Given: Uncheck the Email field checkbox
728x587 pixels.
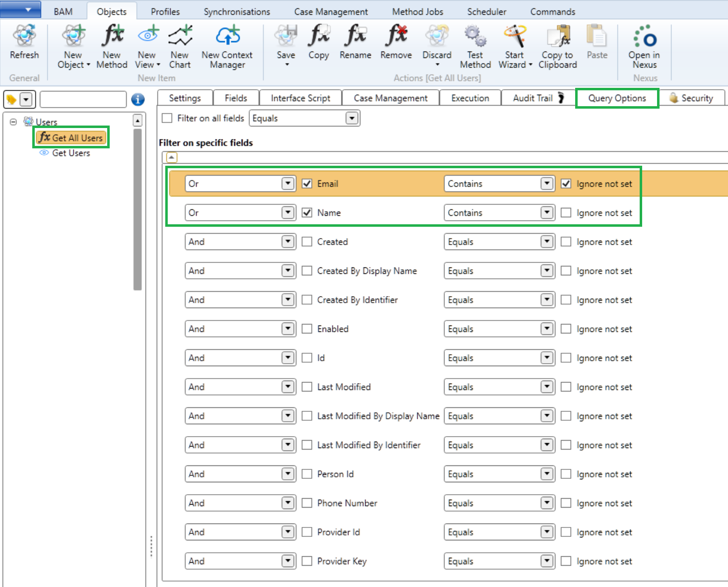Looking at the screenshot, I should (x=307, y=184).
